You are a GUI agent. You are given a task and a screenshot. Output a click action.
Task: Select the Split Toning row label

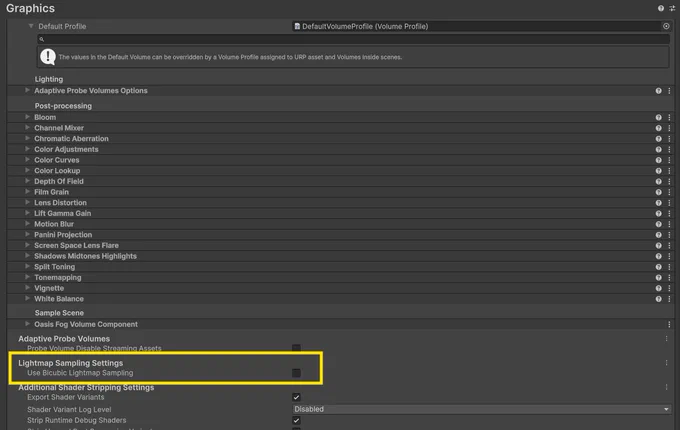pos(55,267)
